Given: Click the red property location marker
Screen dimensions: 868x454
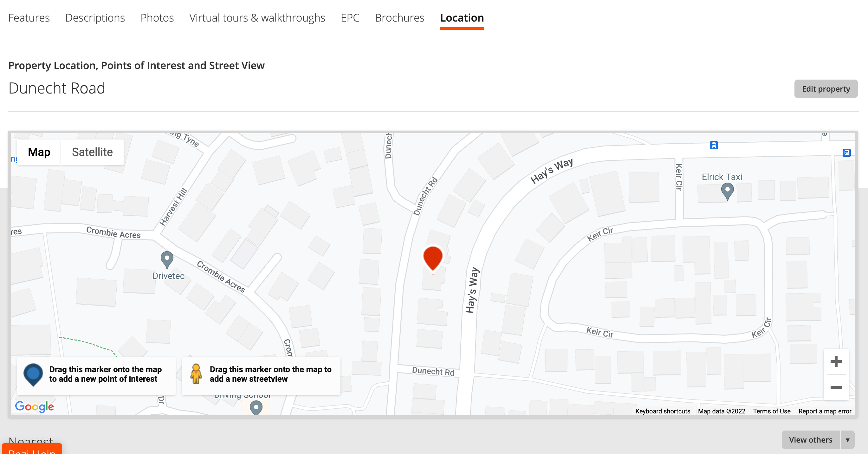Looking at the screenshot, I should 433,258.
